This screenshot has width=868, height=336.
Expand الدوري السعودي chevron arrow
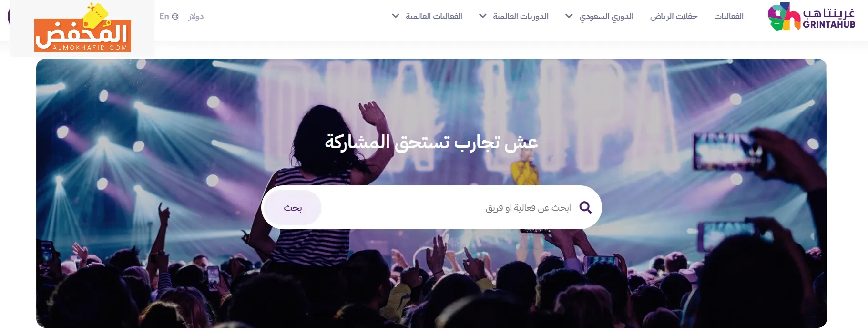(569, 16)
